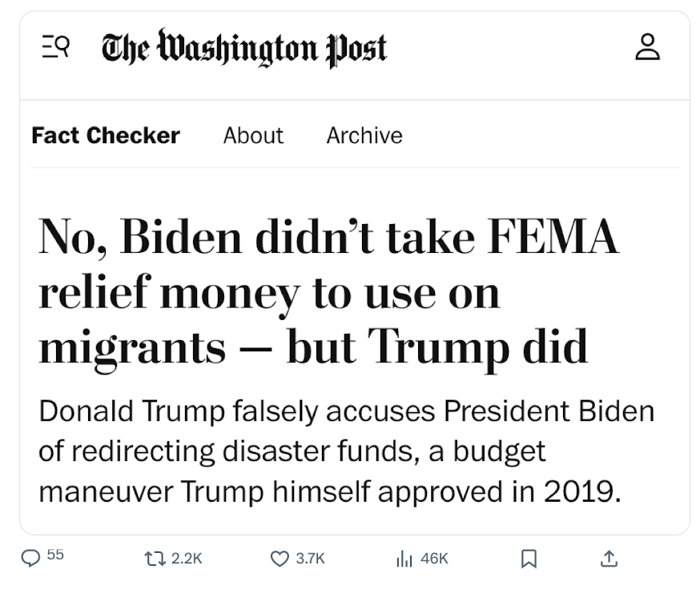Select the Fact Checker tab

point(106,135)
